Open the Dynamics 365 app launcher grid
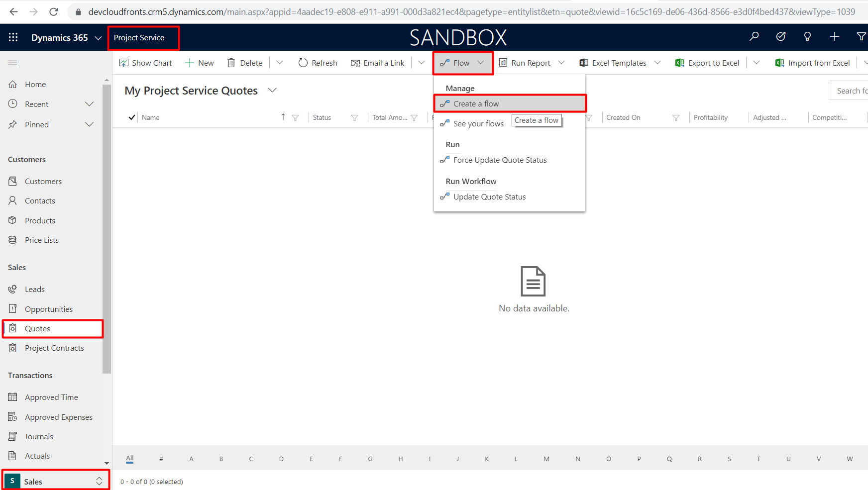Image resolution: width=868 pixels, height=490 pixels. click(x=13, y=37)
